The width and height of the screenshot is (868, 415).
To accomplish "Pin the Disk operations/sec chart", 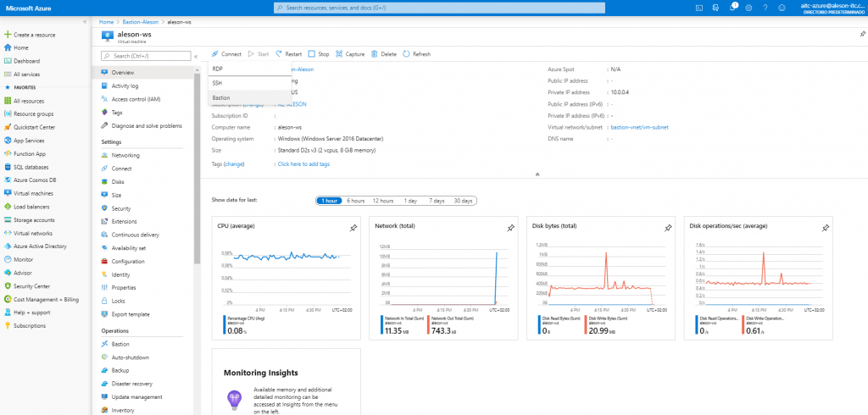I will [826, 228].
